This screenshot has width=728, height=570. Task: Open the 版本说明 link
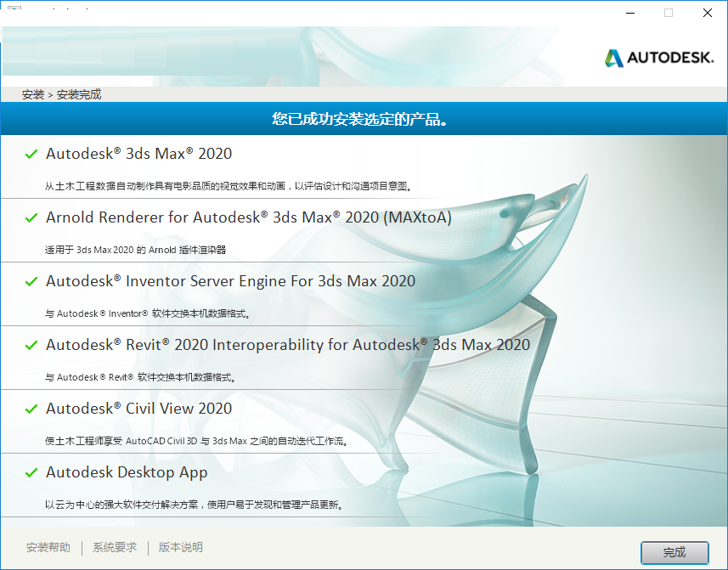181,548
